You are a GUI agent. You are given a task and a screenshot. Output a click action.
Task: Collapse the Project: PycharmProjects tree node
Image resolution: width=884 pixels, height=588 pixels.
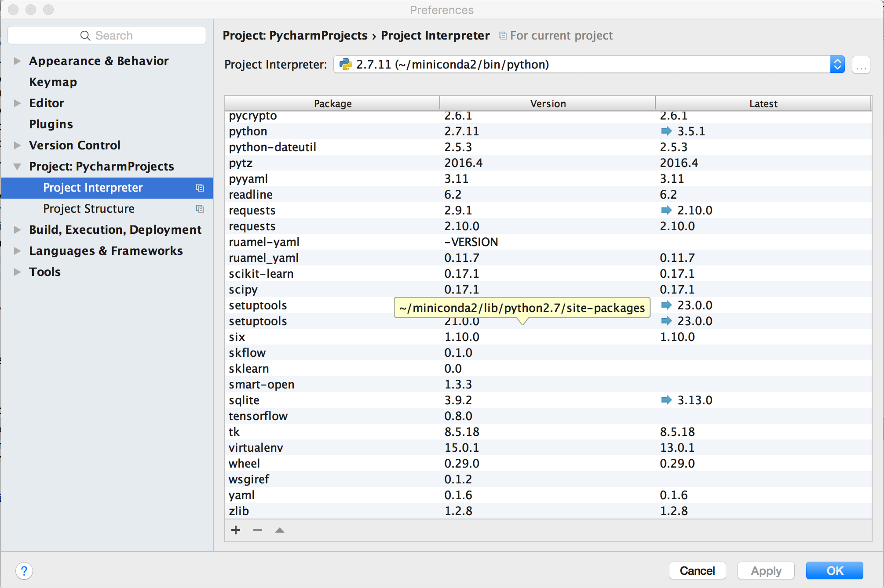click(17, 167)
